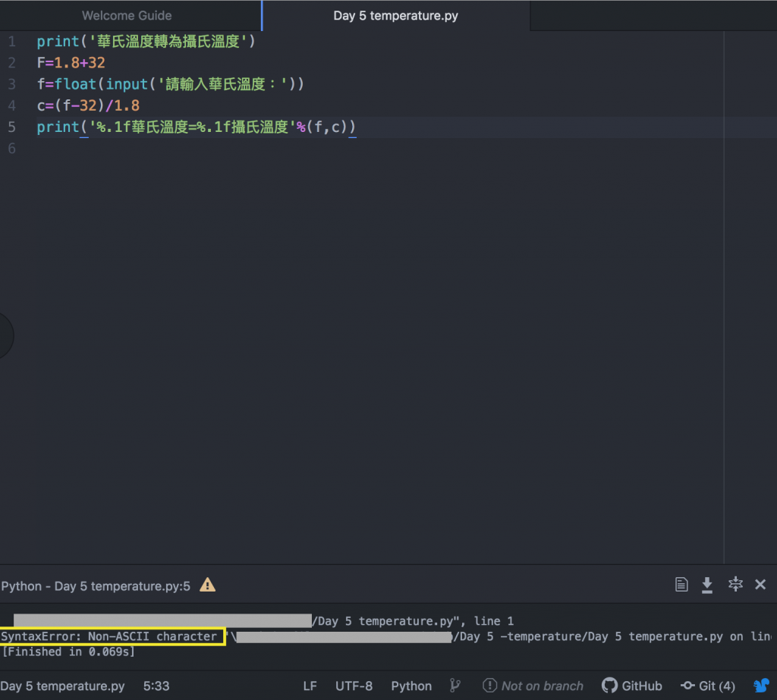Click file name in status bar
This screenshot has height=700, width=777.
pos(62,686)
